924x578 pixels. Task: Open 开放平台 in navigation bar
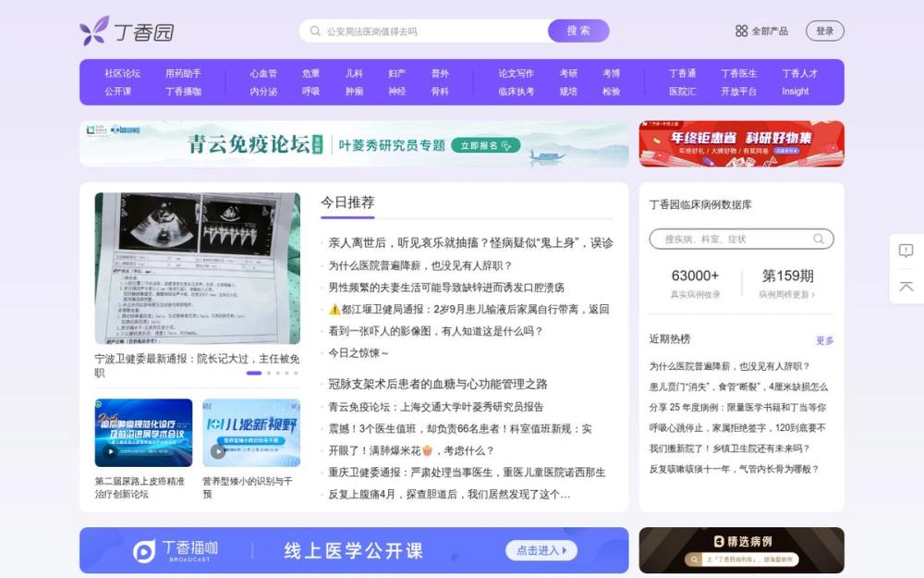(738, 92)
